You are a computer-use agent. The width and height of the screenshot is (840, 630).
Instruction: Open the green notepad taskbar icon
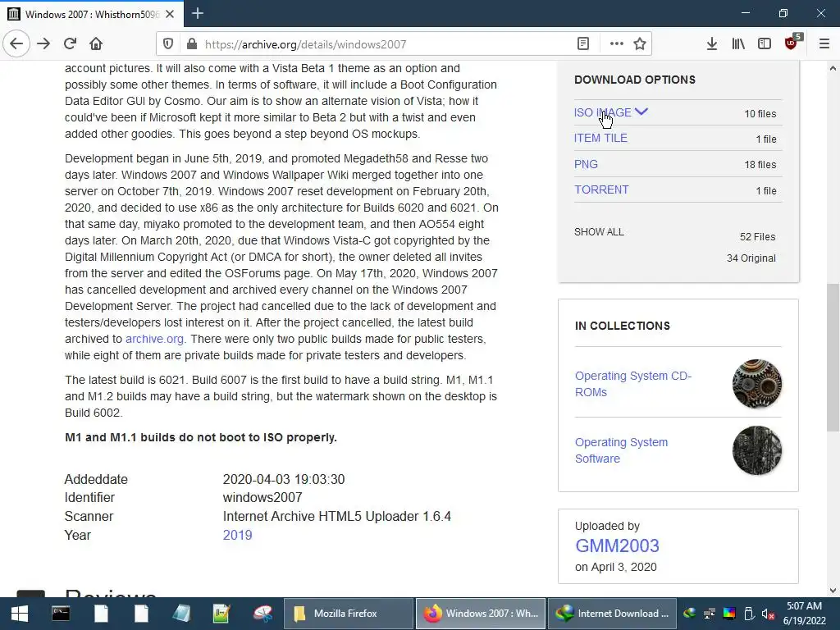[x=221, y=614]
